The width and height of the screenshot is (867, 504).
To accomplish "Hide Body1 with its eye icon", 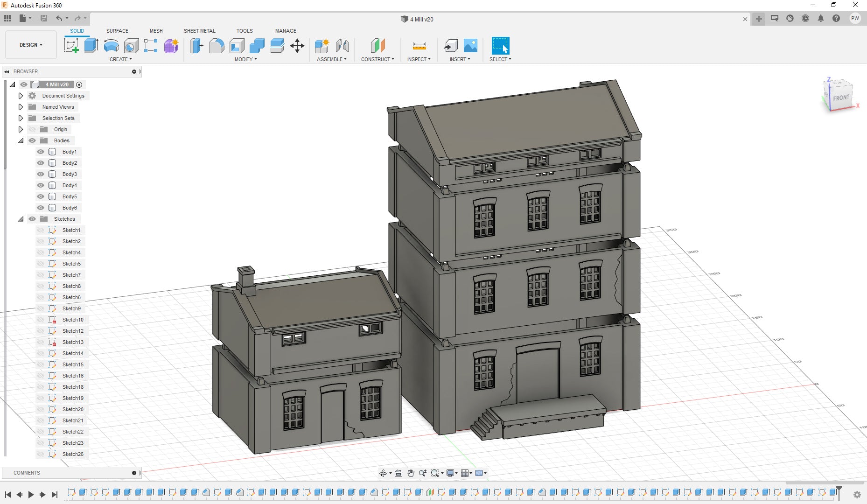I will point(41,152).
